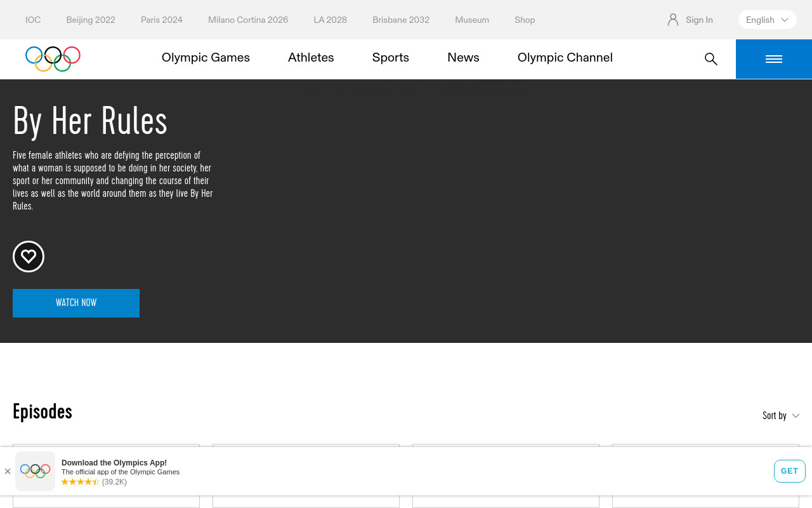Go to News section
Screen dimensions: 812x508
tap(463, 57)
